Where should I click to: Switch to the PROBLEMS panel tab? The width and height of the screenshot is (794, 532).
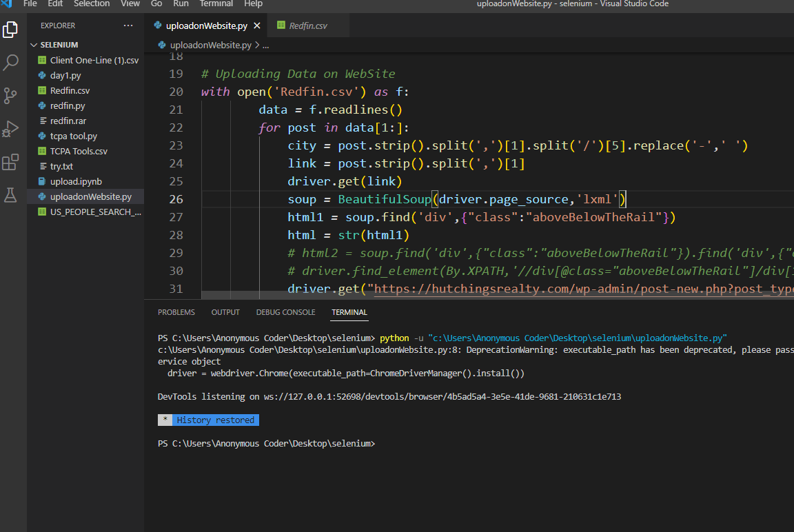pyautogui.click(x=176, y=312)
